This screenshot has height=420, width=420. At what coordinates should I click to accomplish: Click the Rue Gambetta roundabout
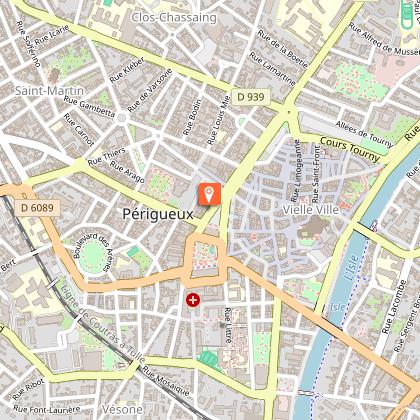point(122,117)
